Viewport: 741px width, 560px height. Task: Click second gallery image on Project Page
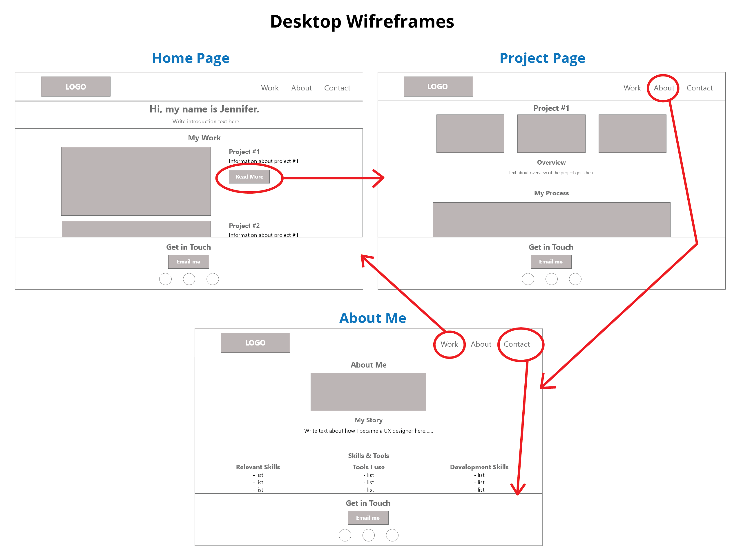pyautogui.click(x=551, y=134)
